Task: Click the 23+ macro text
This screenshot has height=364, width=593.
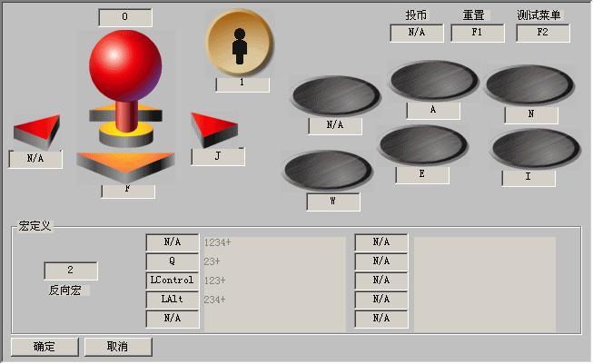Action: click(212, 261)
